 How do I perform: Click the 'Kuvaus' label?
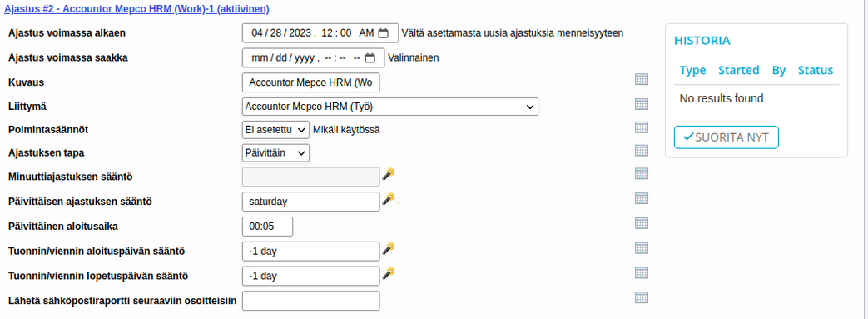[x=26, y=82]
